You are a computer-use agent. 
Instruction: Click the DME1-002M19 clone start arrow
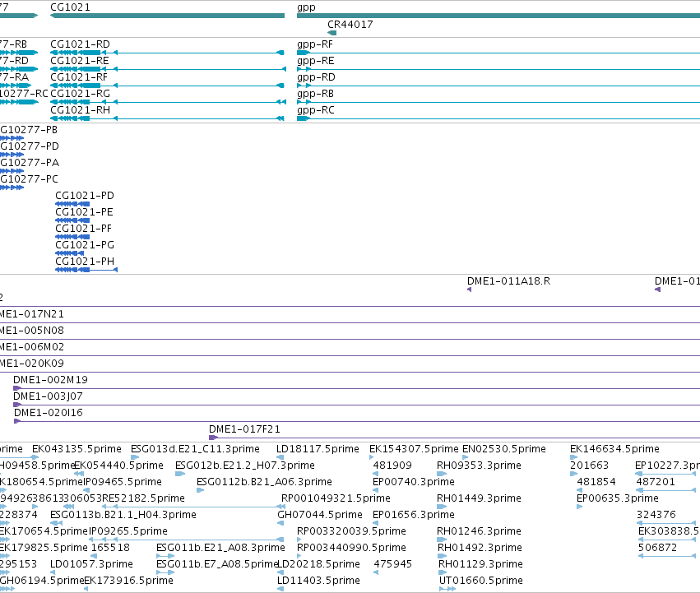click(x=17, y=388)
